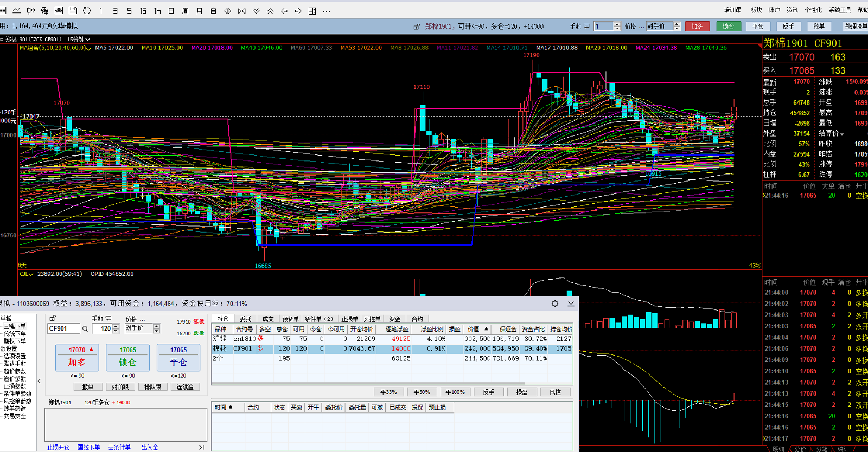This screenshot has height=452, width=868.
Task: Toggle the lock icon beside 郑棉1901 in top bar
Action: tap(417, 27)
